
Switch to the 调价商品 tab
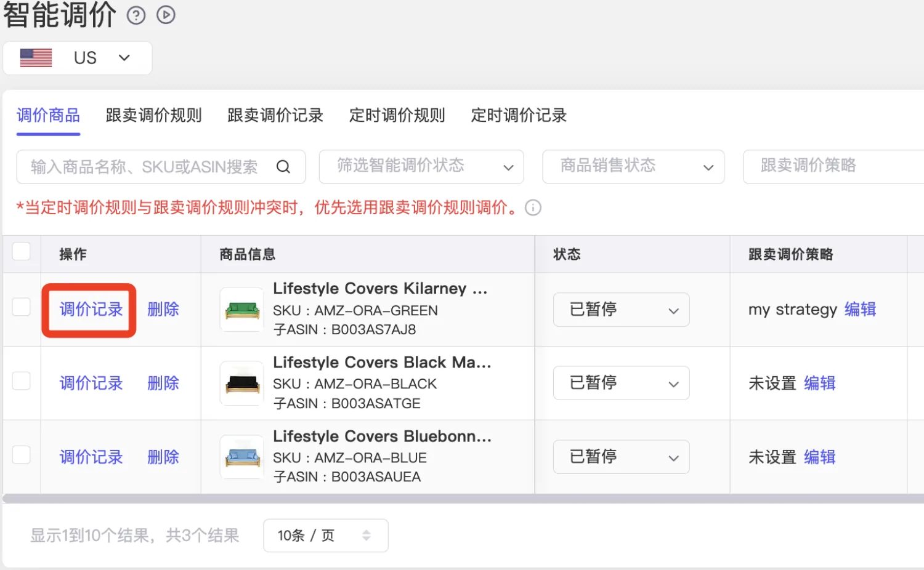pyautogui.click(x=48, y=116)
